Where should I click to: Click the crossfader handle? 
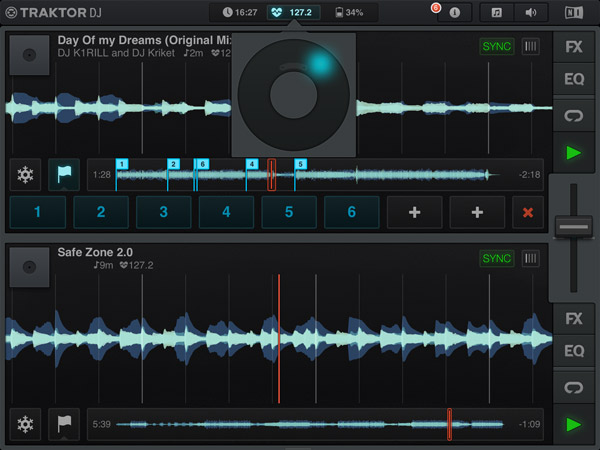[x=574, y=227]
